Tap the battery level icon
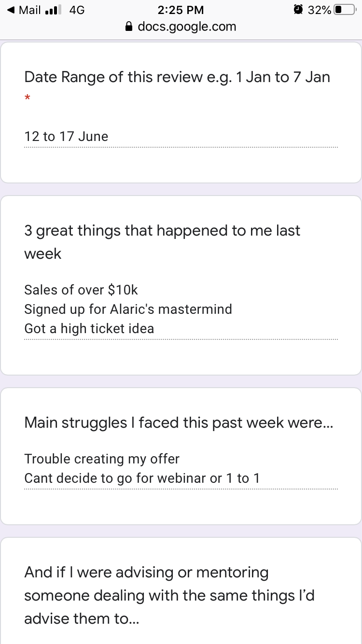 click(345, 10)
